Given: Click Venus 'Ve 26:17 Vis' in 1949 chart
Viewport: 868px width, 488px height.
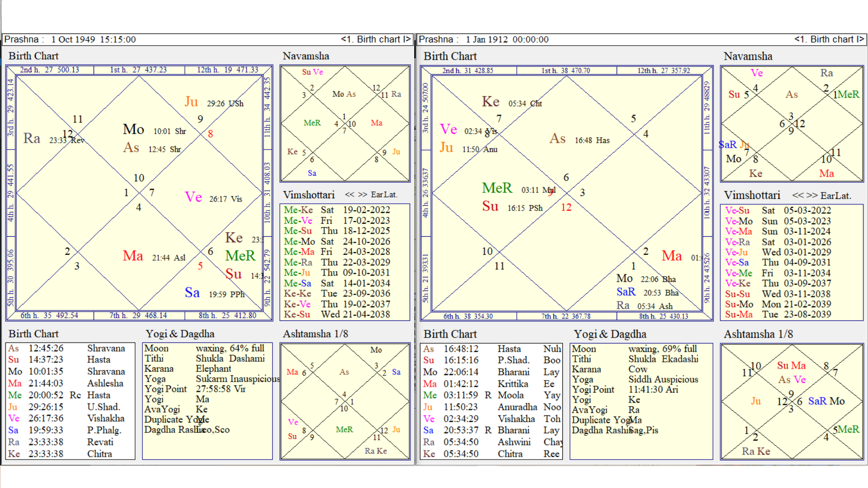Looking at the screenshot, I should click(x=213, y=197).
